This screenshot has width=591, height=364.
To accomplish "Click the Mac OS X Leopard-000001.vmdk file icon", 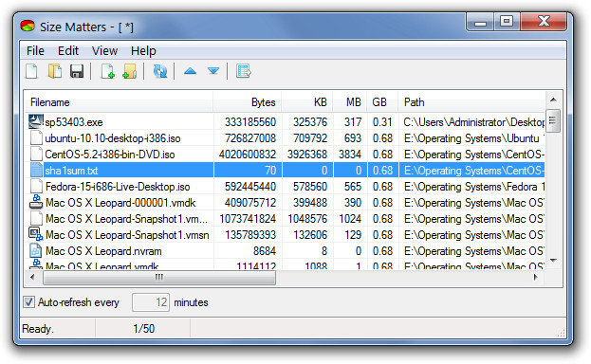I will coord(36,202).
